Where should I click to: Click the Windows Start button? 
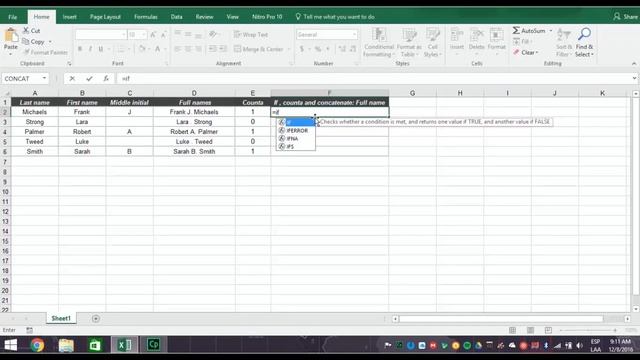click(x=11, y=345)
